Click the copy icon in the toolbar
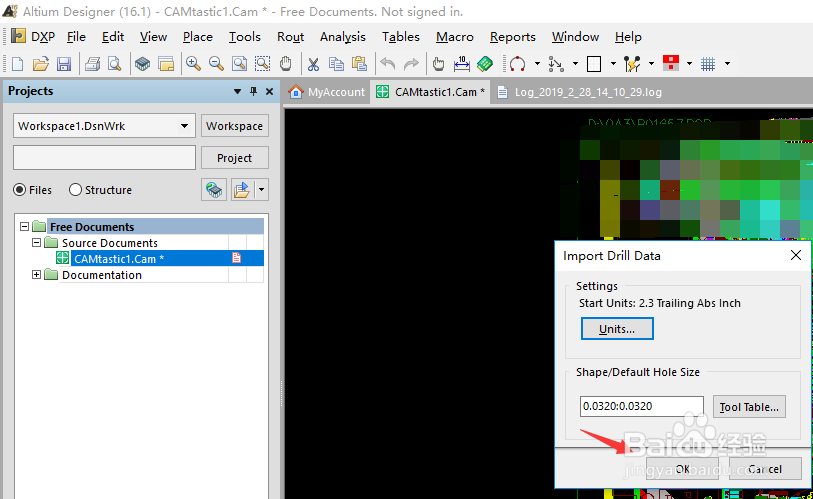Screen dimensions: 813x499 (x=337, y=64)
